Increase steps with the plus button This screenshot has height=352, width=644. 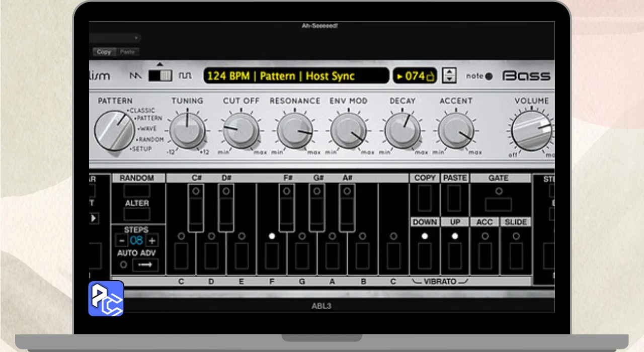pyautogui.click(x=152, y=240)
